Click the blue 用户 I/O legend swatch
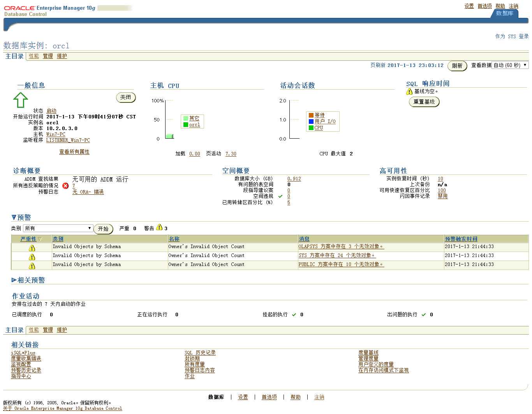 tap(311, 122)
